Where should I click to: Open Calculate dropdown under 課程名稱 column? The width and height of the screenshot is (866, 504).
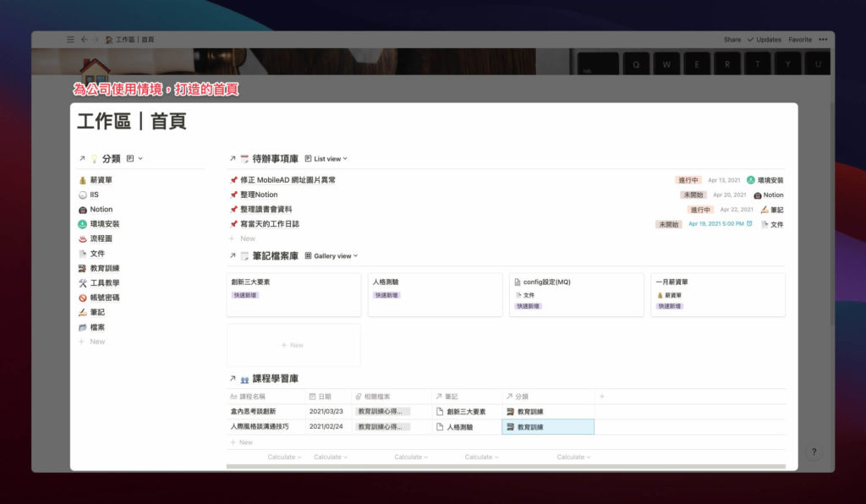284,457
